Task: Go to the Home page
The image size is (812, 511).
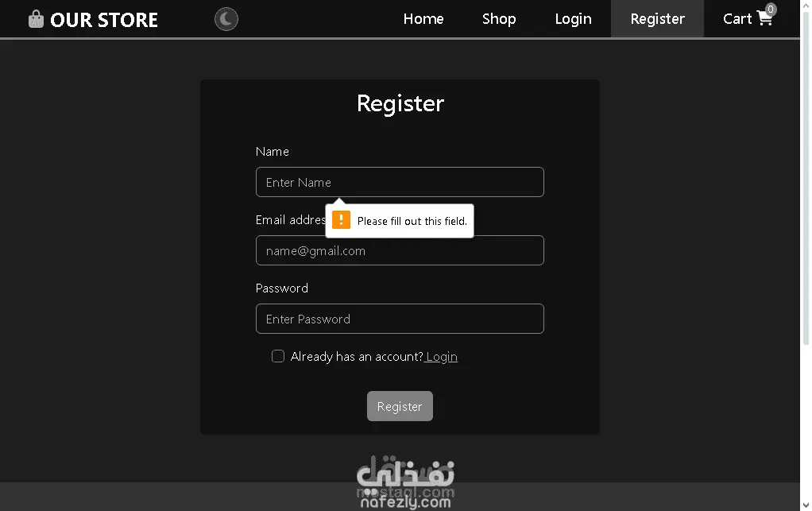Action: pyautogui.click(x=423, y=19)
